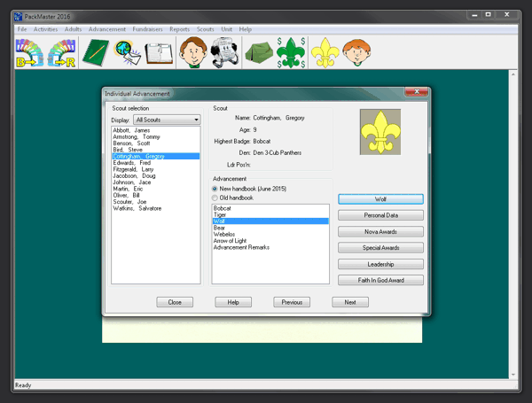532x403 pixels.
Task: Click the Help button in the dialog
Action: (233, 302)
